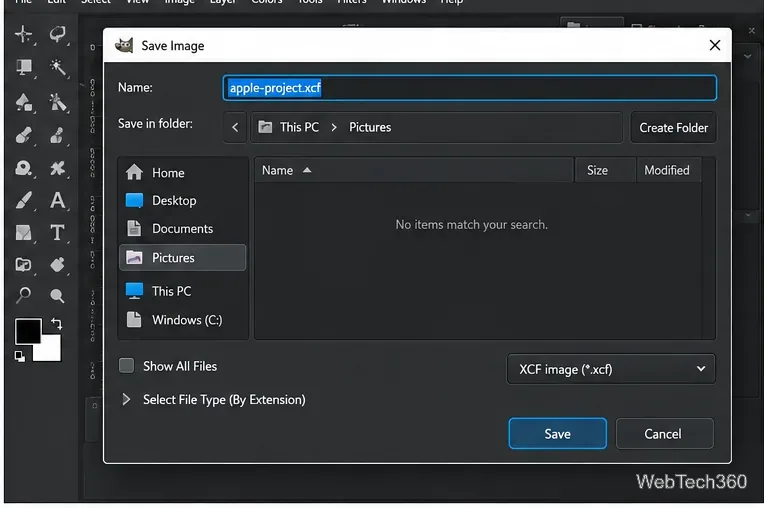Click the Name field with apple-project.xcf

470,88
